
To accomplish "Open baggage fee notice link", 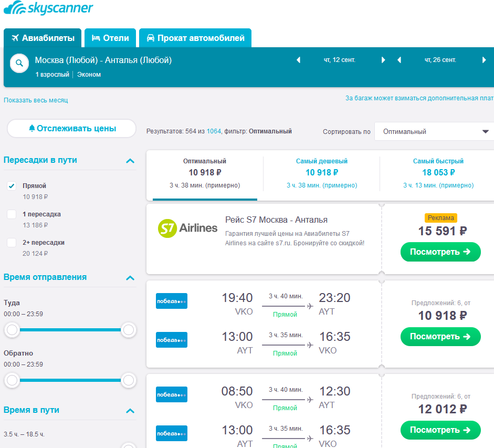I will coord(419,98).
